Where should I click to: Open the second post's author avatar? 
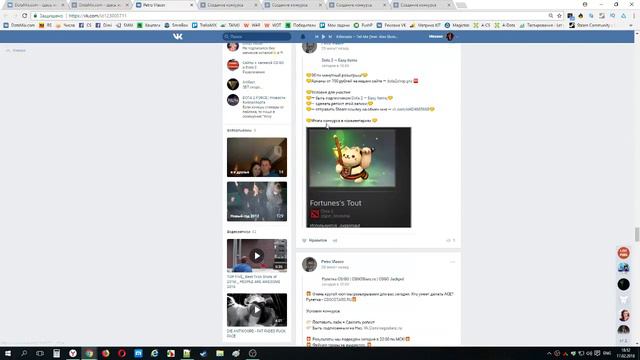point(309,264)
